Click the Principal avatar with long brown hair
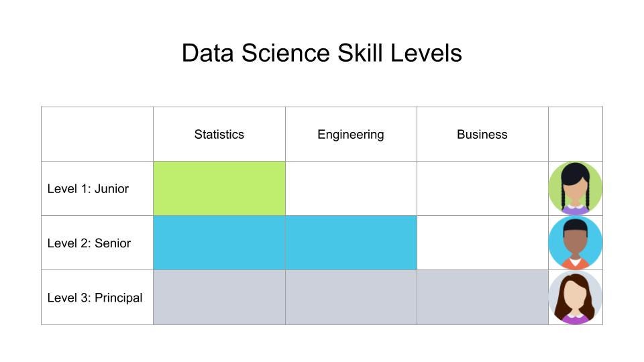The width and height of the screenshot is (644, 362). pos(575,297)
